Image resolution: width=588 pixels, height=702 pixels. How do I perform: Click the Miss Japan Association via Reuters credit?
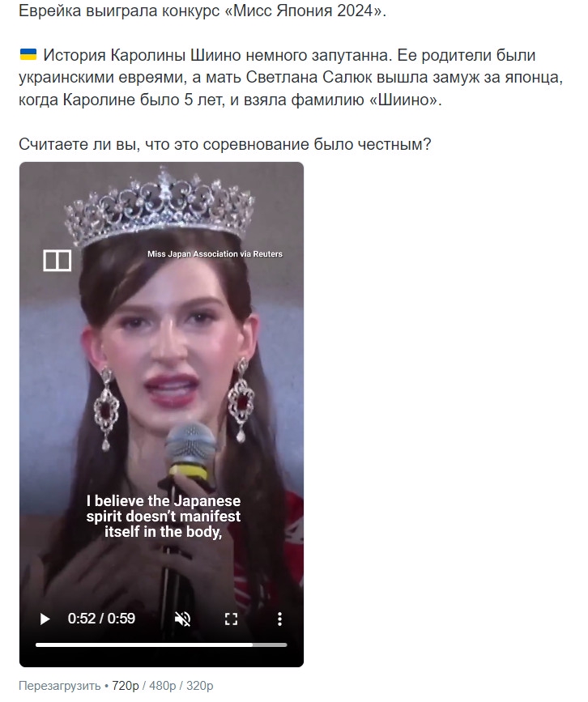215,254
